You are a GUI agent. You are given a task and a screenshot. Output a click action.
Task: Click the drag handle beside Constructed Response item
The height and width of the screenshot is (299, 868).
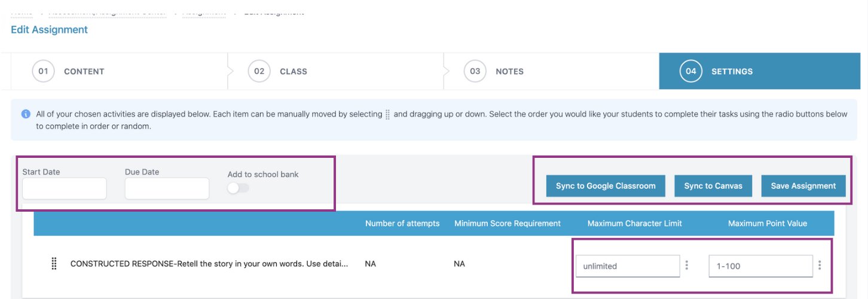click(54, 264)
